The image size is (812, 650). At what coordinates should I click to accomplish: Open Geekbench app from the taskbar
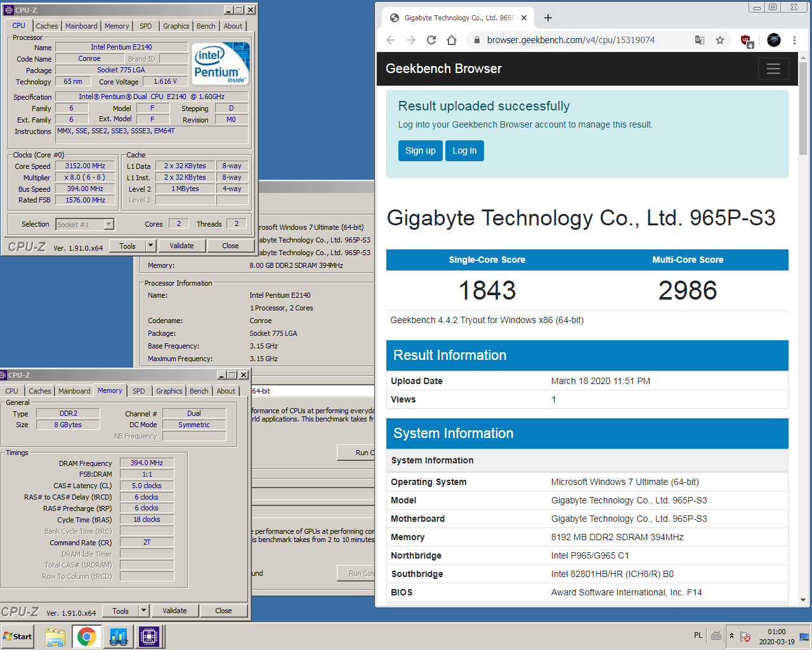pyautogui.click(x=118, y=637)
